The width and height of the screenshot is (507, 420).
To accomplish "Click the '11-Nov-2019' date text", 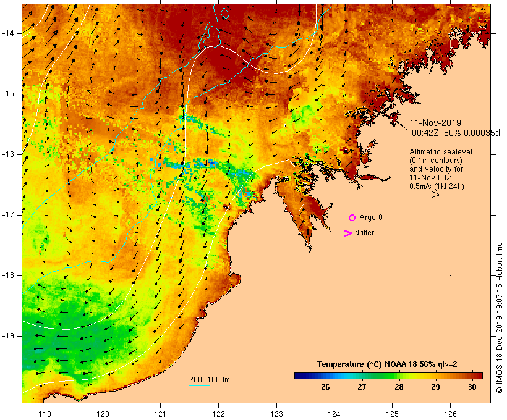I will point(435,123).
